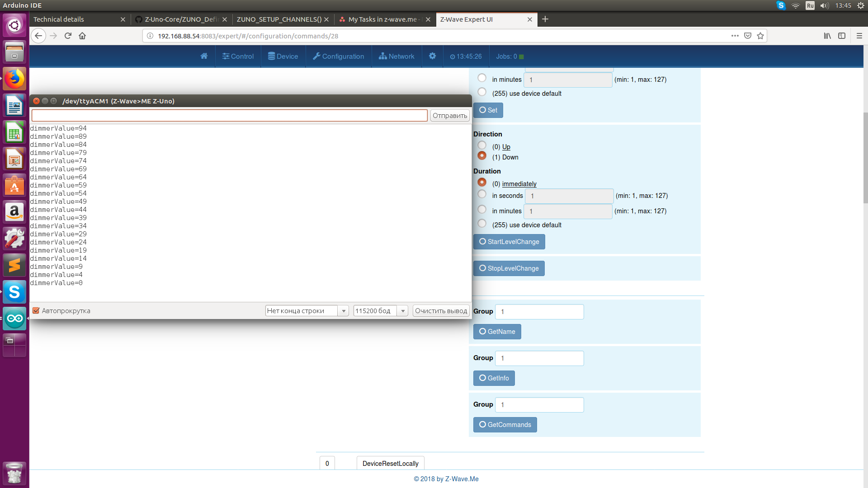Viewport: 868px width, 488px height.
Task: Open Sublime Text from the dock
Action: [x=14, y=265]
